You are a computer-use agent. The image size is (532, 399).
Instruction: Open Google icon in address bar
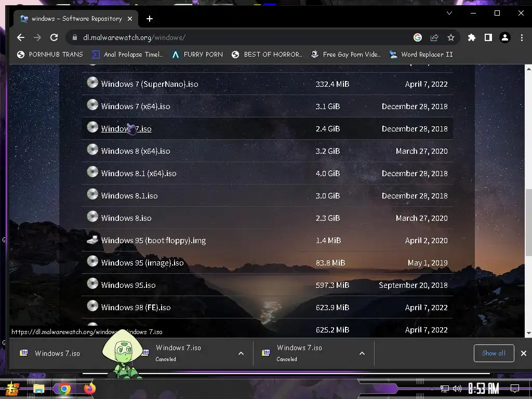pos(418,37)
